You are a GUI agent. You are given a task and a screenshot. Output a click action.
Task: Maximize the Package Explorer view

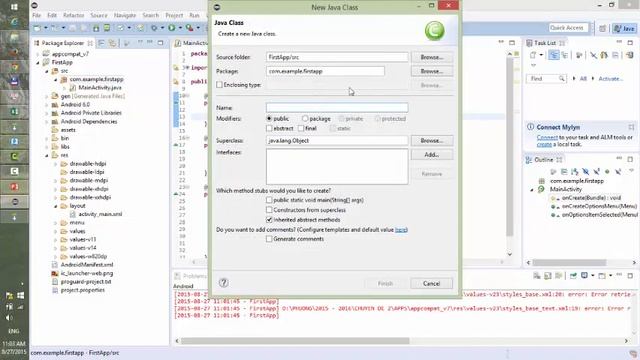coord(160,42)
